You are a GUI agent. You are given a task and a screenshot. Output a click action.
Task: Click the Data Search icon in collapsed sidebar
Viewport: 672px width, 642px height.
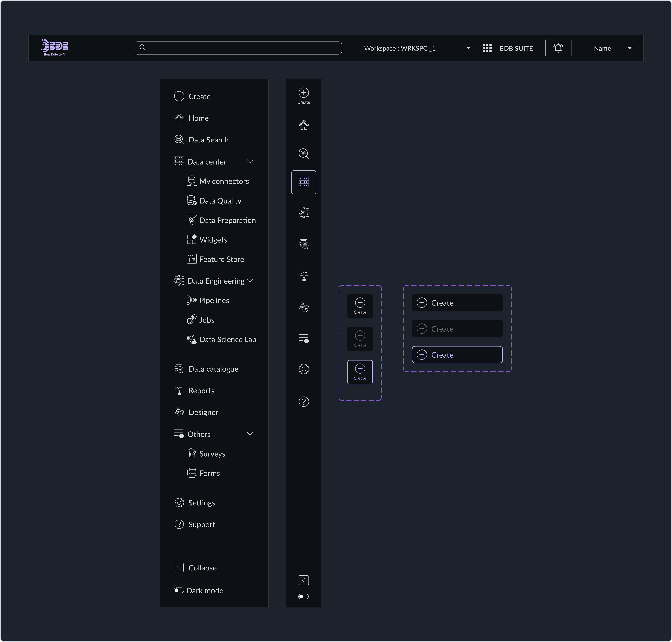point(303,153)
